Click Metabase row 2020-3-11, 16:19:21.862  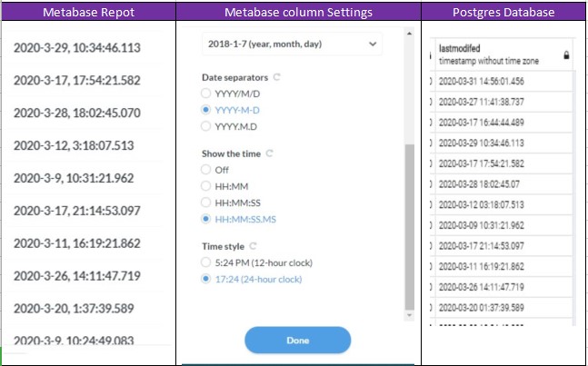[x=77, y=243]
